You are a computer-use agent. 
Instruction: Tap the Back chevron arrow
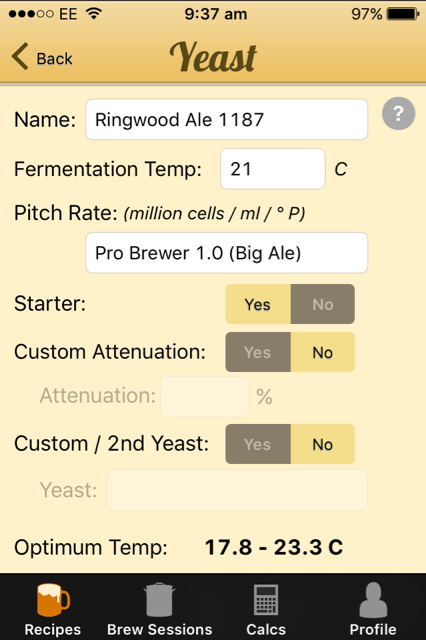20,56
